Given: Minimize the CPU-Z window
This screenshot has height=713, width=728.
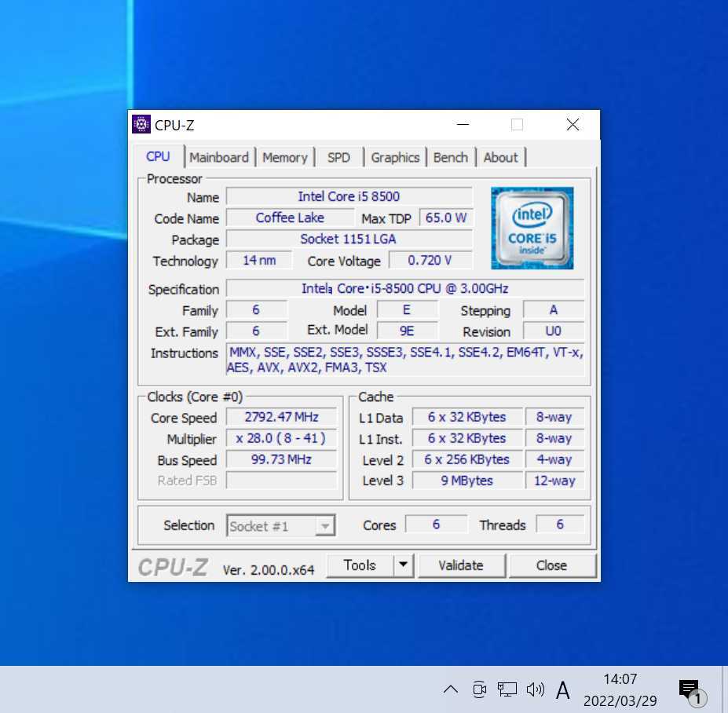Looking at the screenshot, I should [x=463, y=124].
